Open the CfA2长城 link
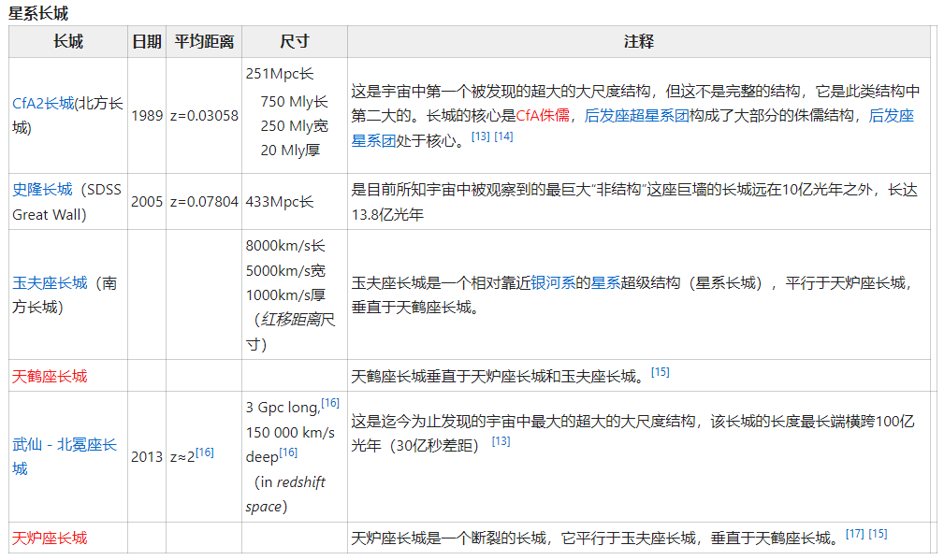The height and width of the screenshot is (560, 944). (x=43, y=104)
